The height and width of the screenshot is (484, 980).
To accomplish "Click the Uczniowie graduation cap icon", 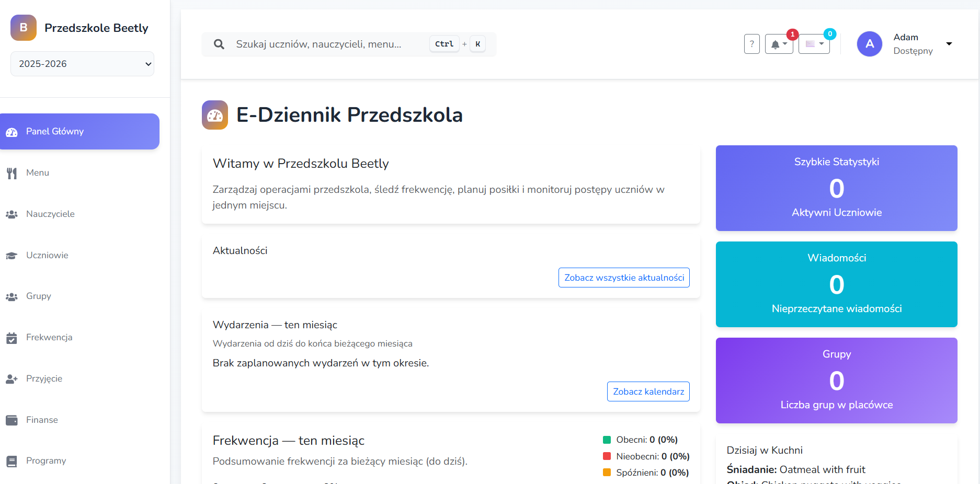I will pos(12,256).
